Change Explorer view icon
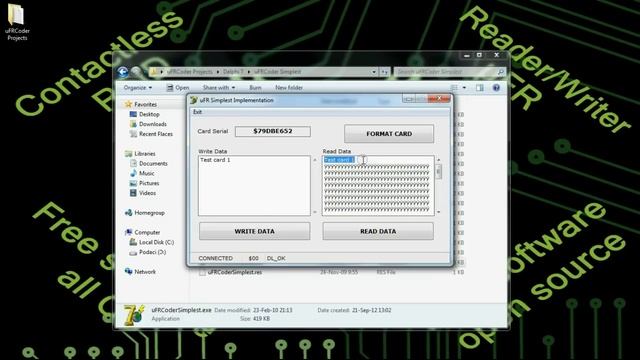Image resolution: width=640 pixels, height=360 pixels. [454, 87]
